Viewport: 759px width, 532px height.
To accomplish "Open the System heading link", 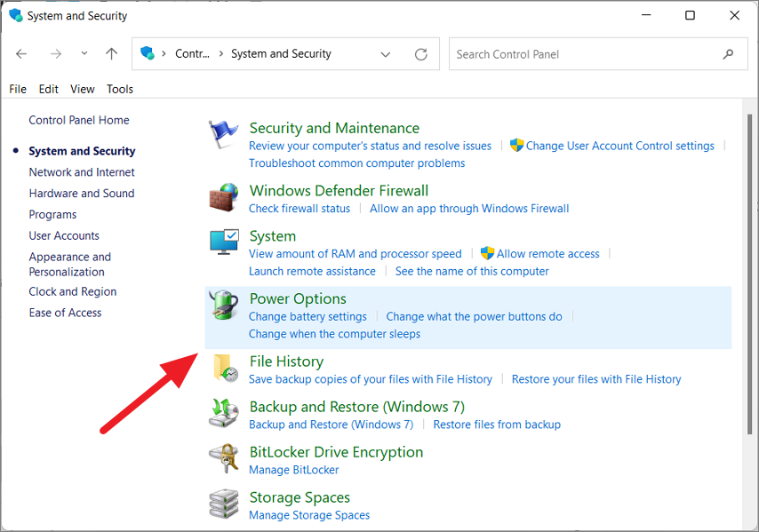I will coord(273,236).
